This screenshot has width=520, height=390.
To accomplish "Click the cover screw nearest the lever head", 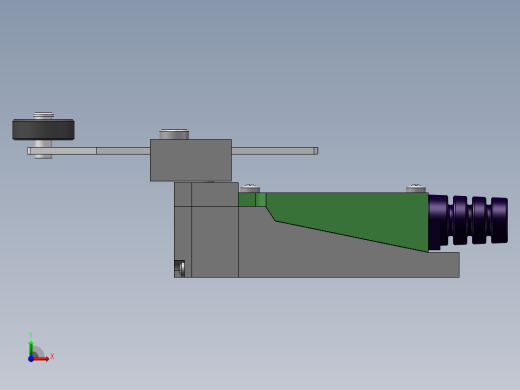I will 250,188.
